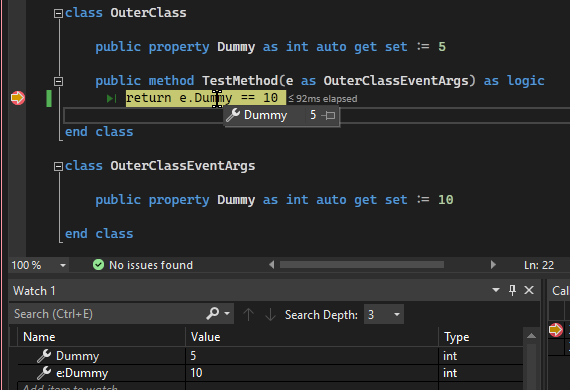Collapse the OuterClass class region
Screen dimensions: 570x390
pyautogui.click(x=58, y=14)
